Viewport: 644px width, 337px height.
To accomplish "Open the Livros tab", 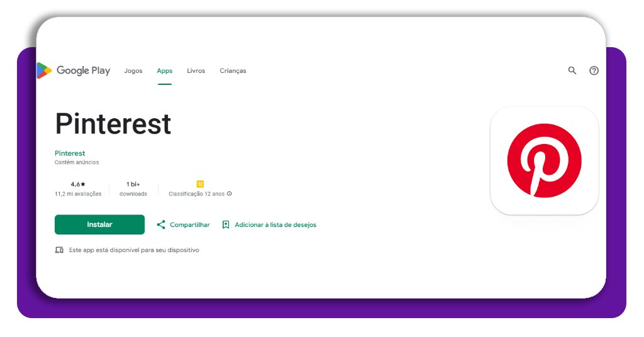I will click(196, 70).
